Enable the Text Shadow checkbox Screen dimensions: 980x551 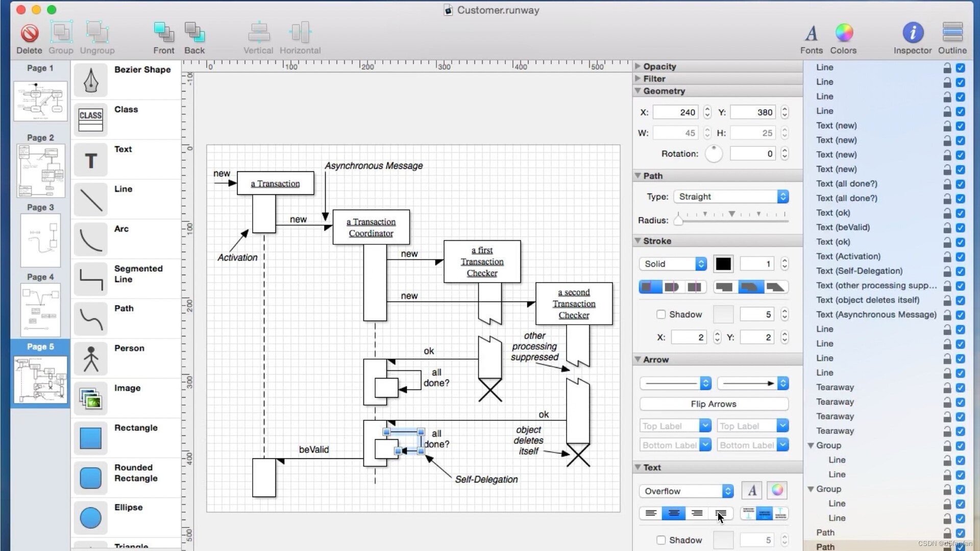pyautogui.click(x=661, y=540)
